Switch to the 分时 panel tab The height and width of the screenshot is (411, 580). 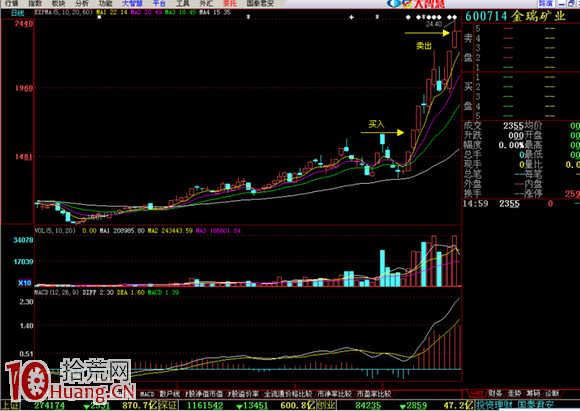tap(477, 394)
